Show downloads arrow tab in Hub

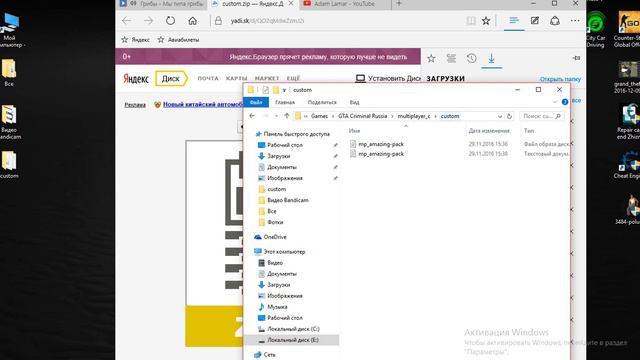pyautogui.click(x=491, y=59)
